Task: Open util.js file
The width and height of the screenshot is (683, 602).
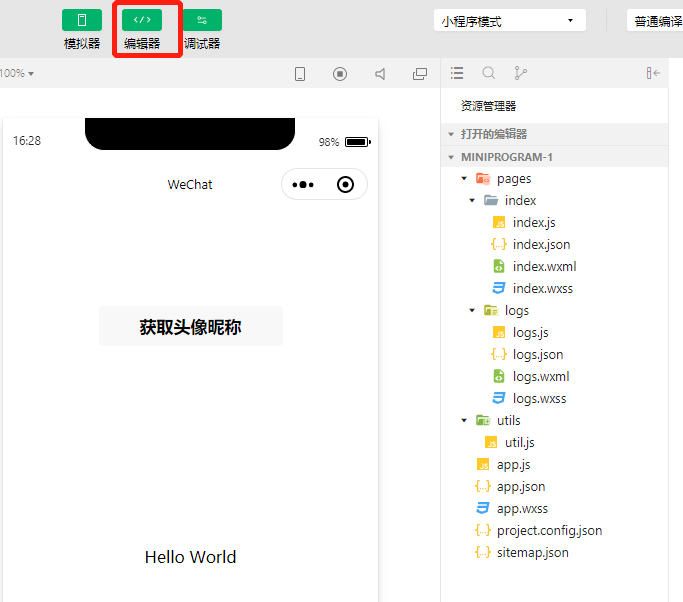Action: pyautogui.click(x=520, y=443)
